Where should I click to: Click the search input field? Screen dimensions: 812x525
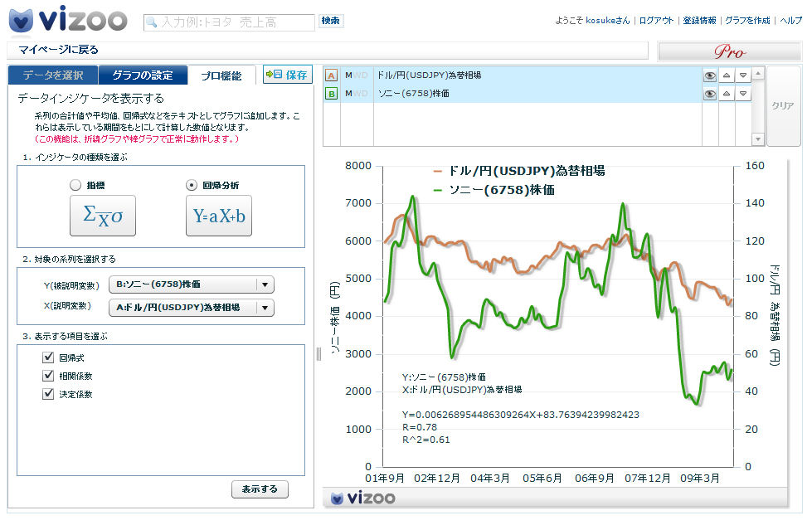[230, 22]
